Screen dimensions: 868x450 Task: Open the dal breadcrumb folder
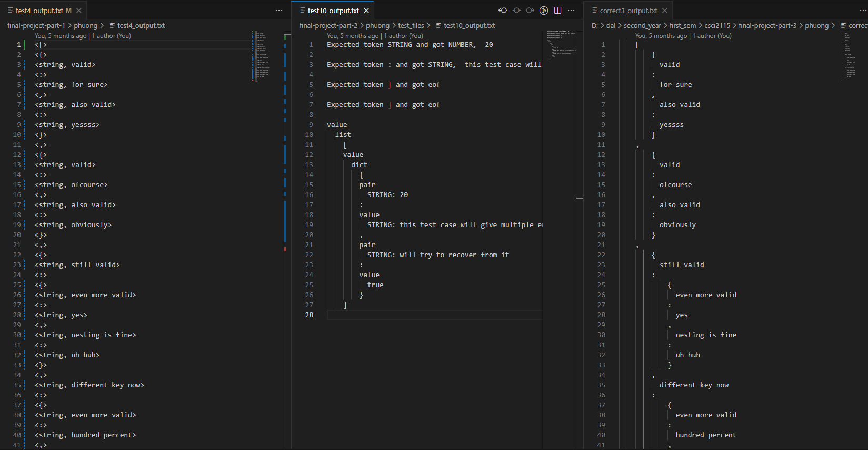pyautogui.click(x=611, y=25)
